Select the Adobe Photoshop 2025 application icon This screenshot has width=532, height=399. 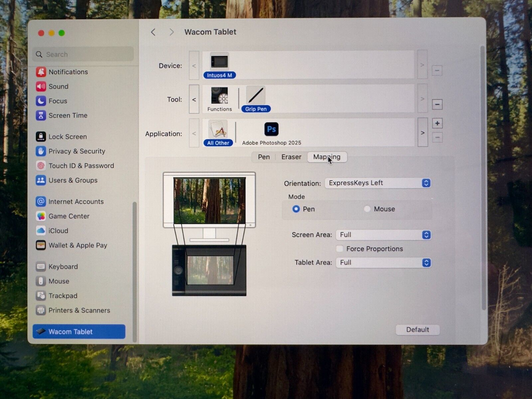pos(271,129)
